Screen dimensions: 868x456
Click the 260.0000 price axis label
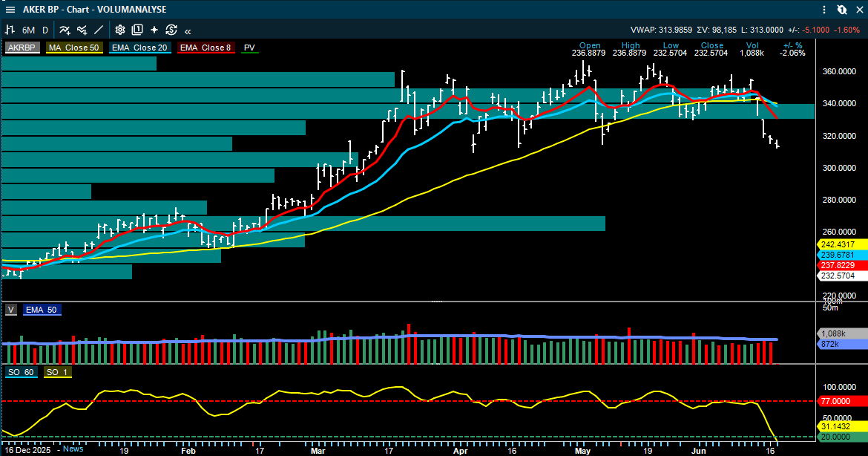point(839,232)
